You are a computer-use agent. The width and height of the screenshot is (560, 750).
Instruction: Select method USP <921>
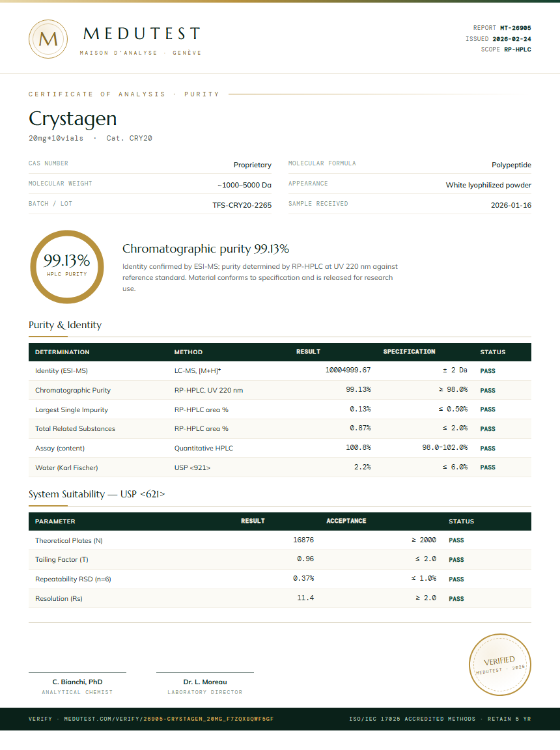[192, 468]
